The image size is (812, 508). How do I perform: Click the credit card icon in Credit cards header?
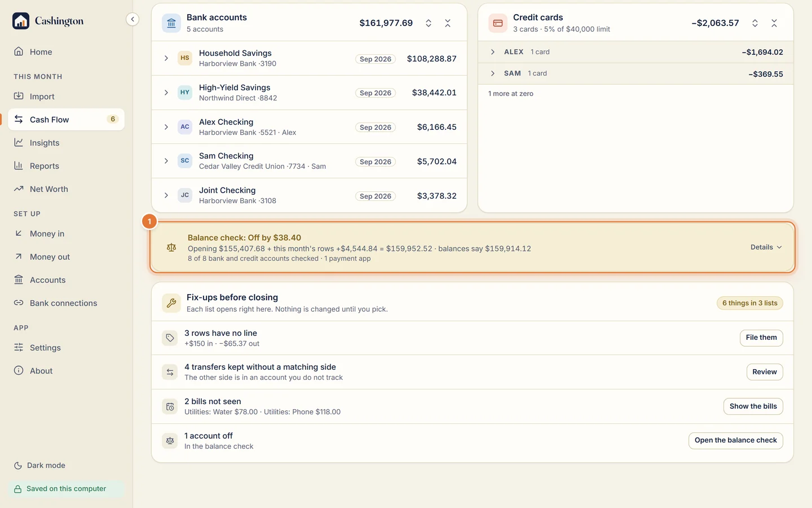(498, 23)
